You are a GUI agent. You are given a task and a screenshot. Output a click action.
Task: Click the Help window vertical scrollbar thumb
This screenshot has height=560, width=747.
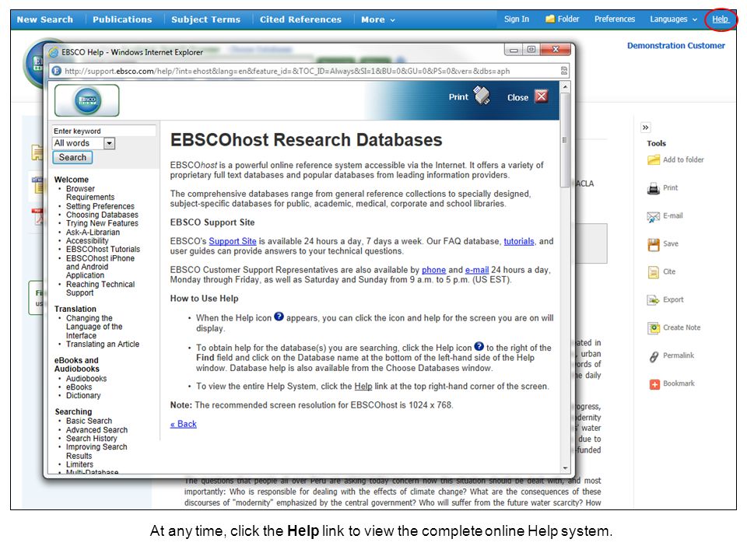565,140
